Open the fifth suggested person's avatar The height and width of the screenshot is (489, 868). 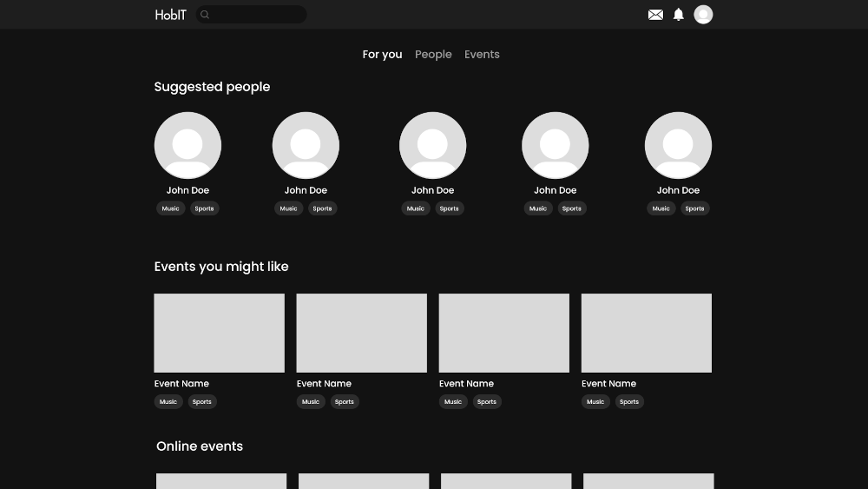click(678, 145)
